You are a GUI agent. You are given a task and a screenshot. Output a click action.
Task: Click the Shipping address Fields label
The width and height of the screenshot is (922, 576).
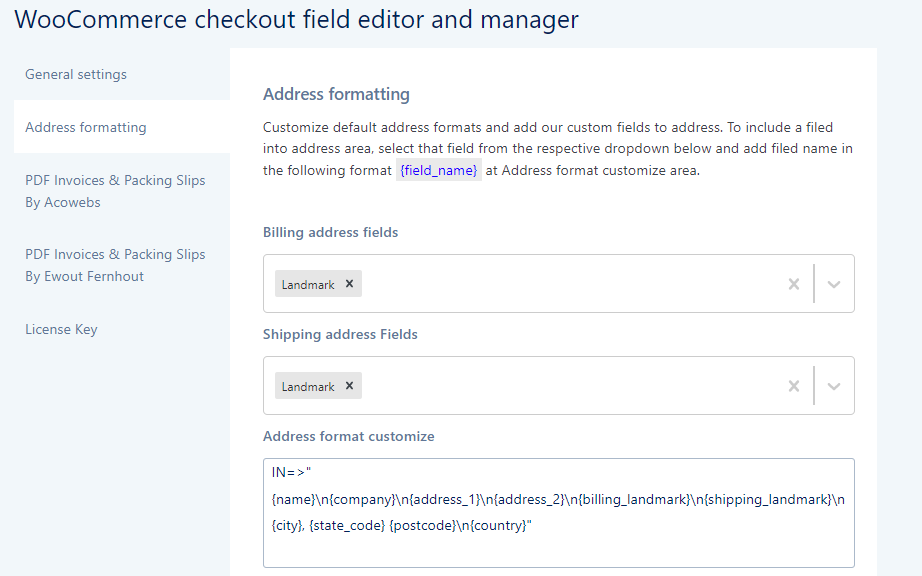[340, 334]
